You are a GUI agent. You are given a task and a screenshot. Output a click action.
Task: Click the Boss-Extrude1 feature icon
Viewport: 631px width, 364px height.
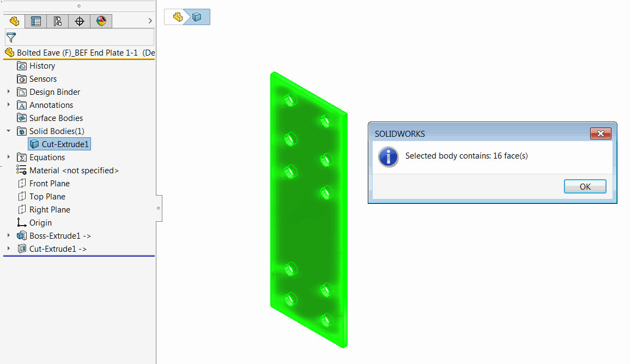pos(22,236)
